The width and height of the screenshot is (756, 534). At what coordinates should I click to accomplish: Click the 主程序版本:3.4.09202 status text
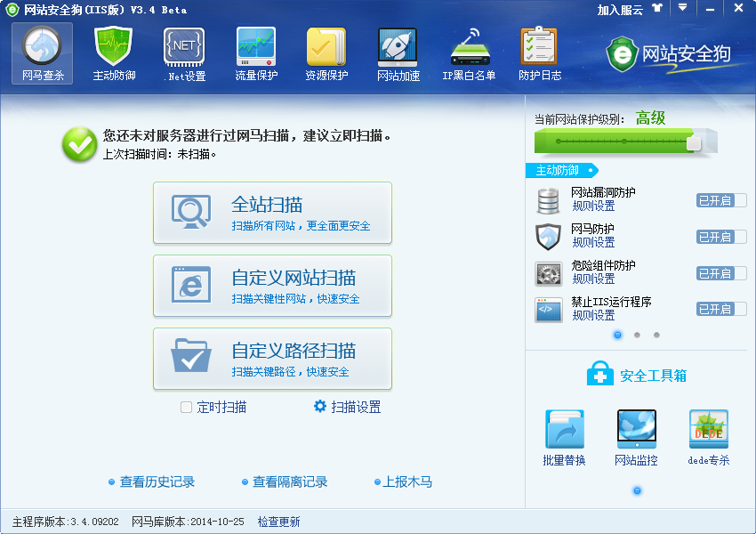(x=66, y=522)
